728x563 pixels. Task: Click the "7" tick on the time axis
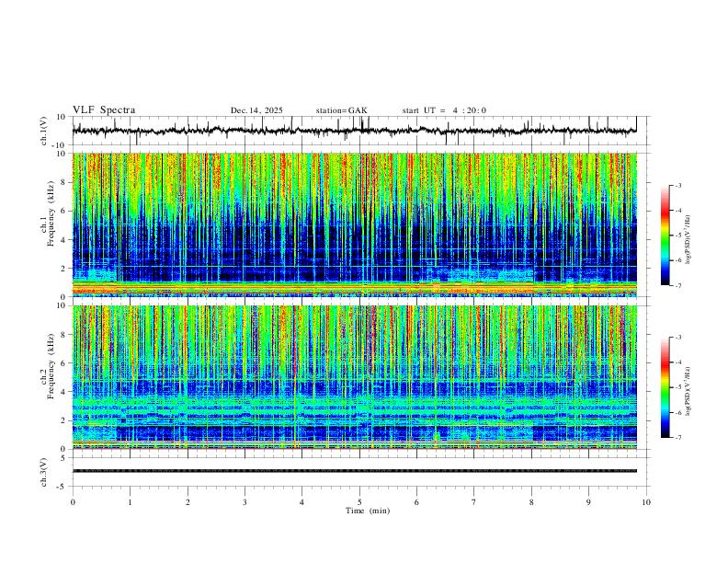pyautogui.click(x=474, y=502)
